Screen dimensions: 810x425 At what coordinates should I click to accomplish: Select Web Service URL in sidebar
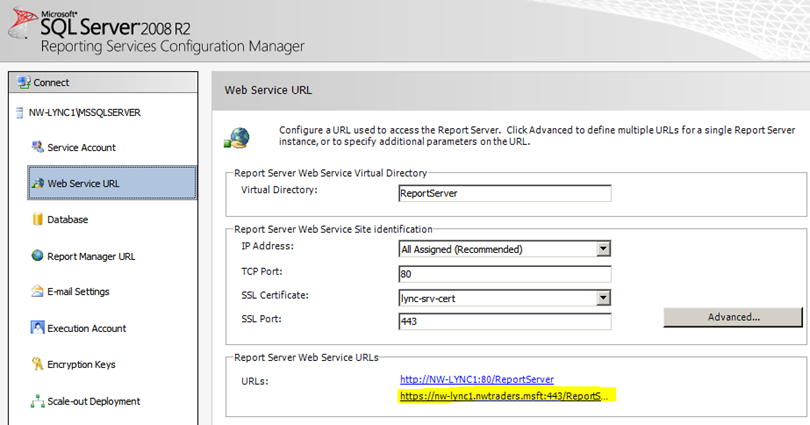pyautogui.click(x=112, y=183)
